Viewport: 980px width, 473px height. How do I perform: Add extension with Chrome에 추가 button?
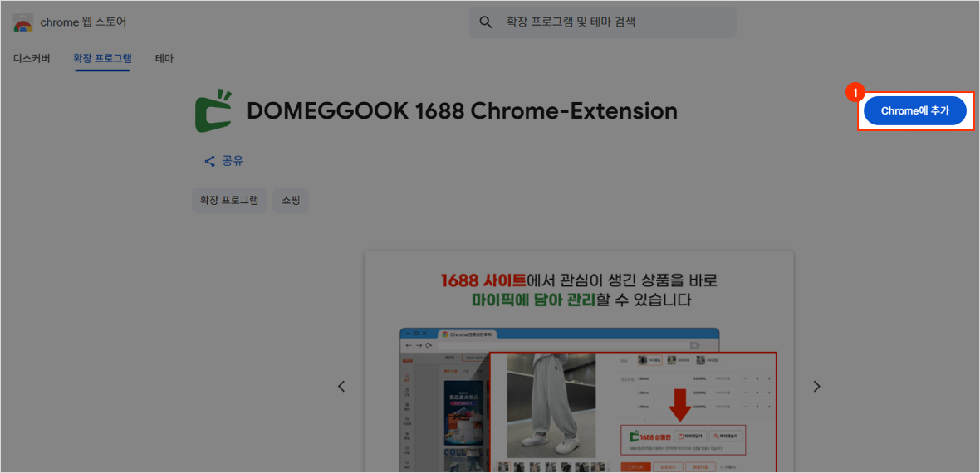915,111
